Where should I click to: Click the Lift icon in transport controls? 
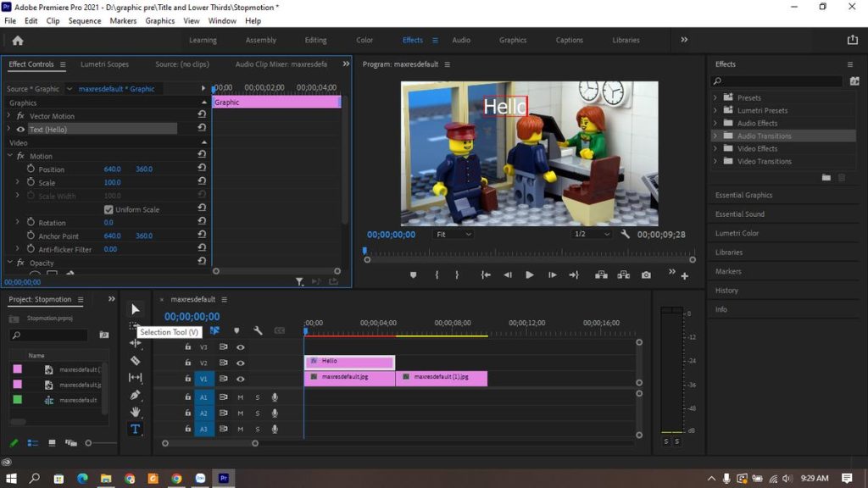(x=601, y=274)
